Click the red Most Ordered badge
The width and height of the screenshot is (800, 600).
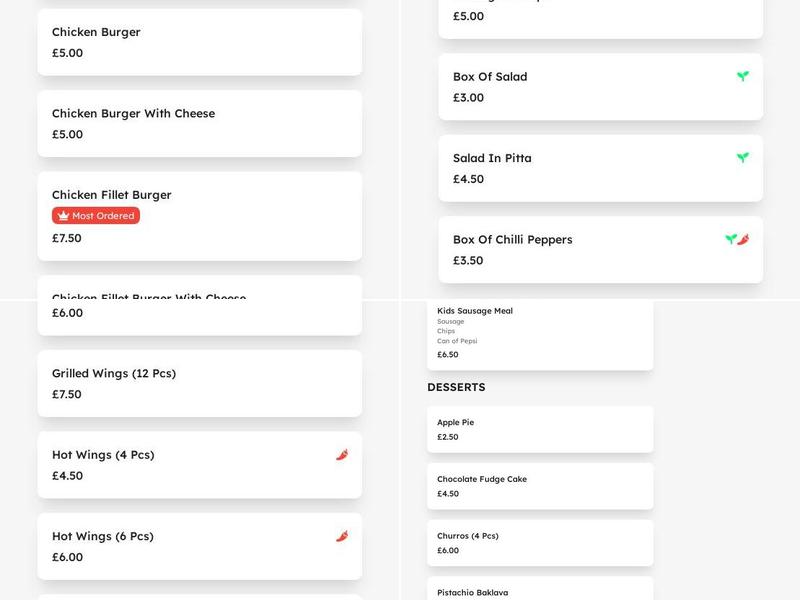point(95,214)
